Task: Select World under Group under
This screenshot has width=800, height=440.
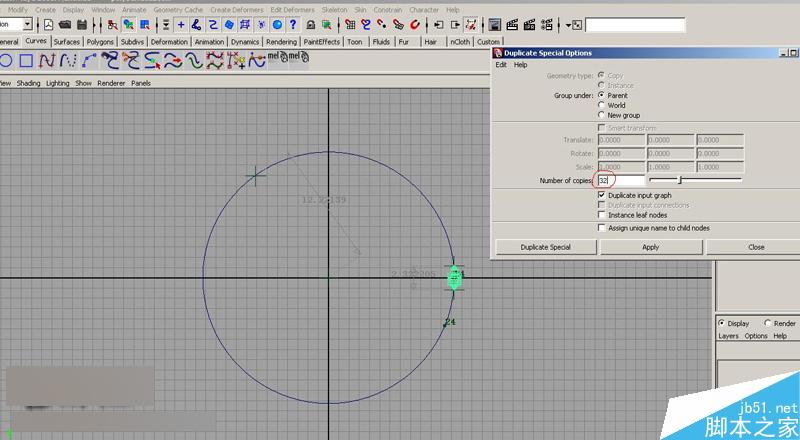Action: coord(601,105)
